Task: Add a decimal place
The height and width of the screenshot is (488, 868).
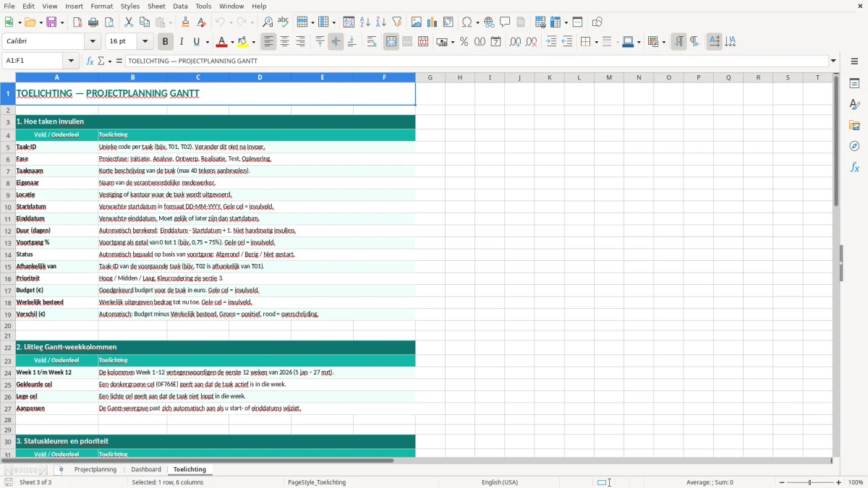Action: point(516,42)
